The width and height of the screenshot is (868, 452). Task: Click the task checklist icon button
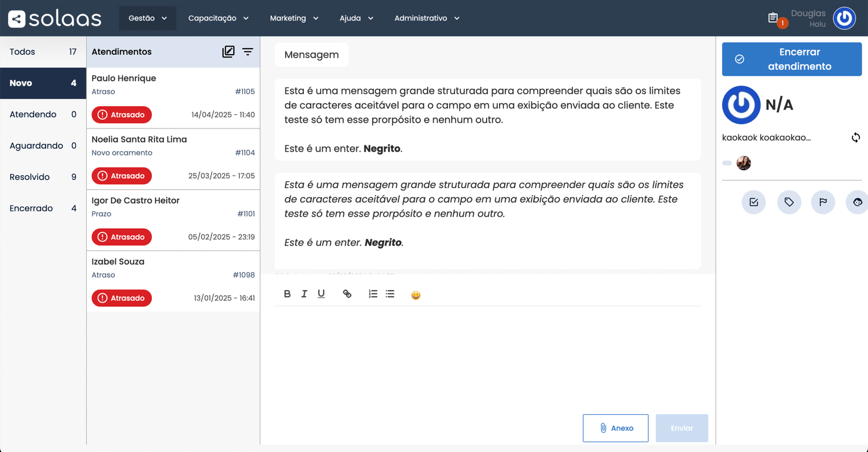(754, 202)
